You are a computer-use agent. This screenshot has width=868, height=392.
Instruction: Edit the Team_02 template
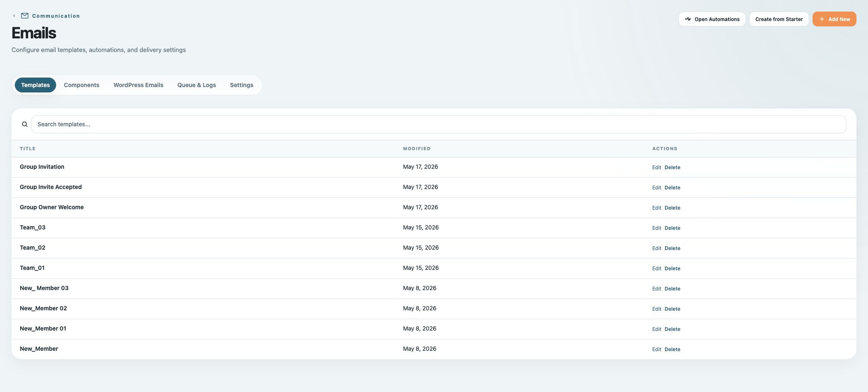[x=656, y=248]
